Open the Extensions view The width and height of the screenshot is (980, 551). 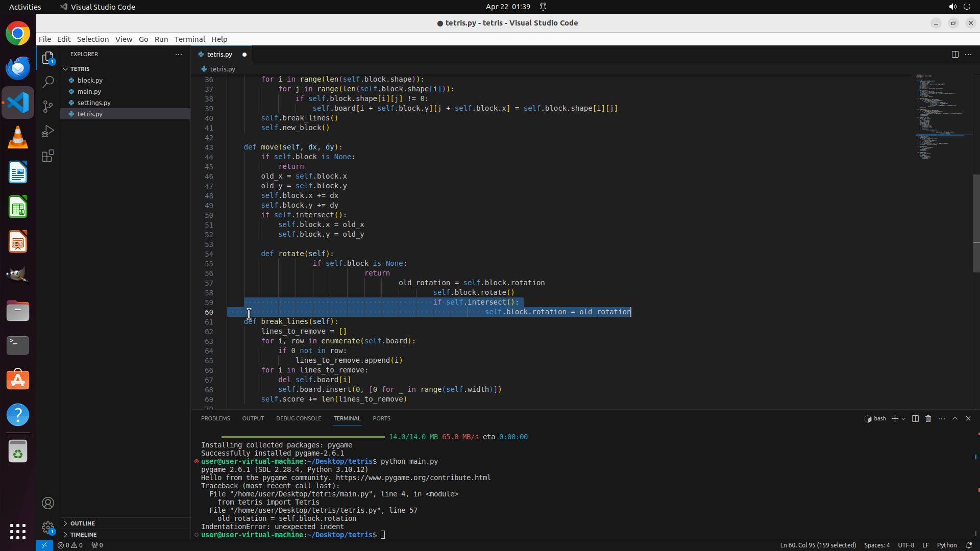click(x=48, y=156)
